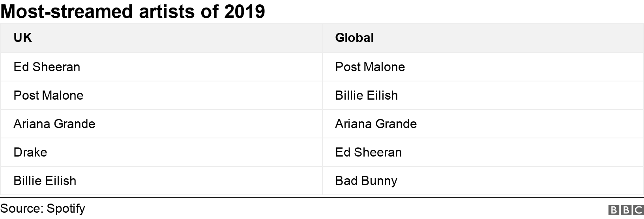
Task: Click the middle B block of BBC logo
Action: 626,210
